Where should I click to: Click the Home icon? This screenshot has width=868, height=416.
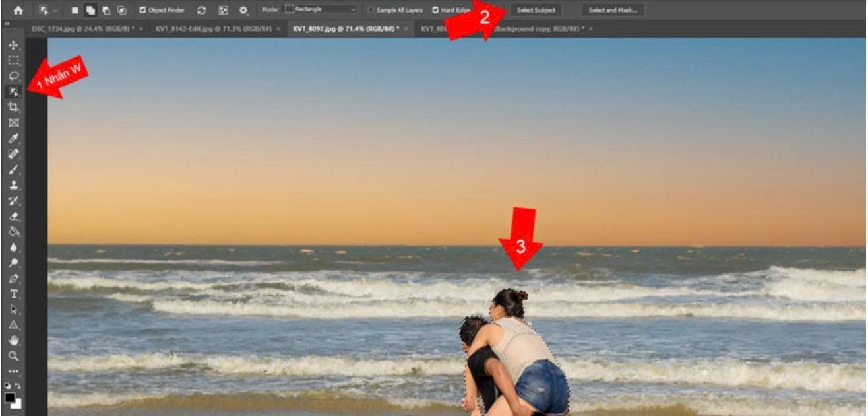(18, 10)
